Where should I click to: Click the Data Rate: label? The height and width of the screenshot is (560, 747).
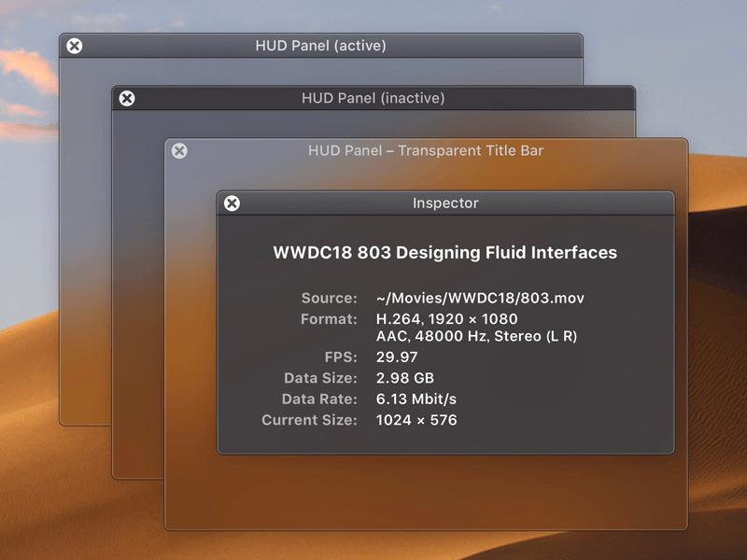[319, 399]
